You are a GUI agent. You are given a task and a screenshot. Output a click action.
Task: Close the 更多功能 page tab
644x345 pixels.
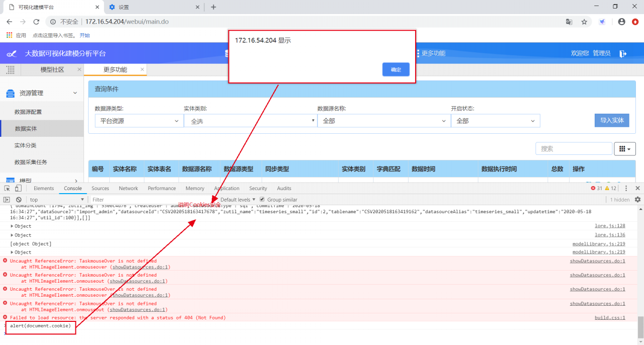pyautogui.click(x=142, y=69)
